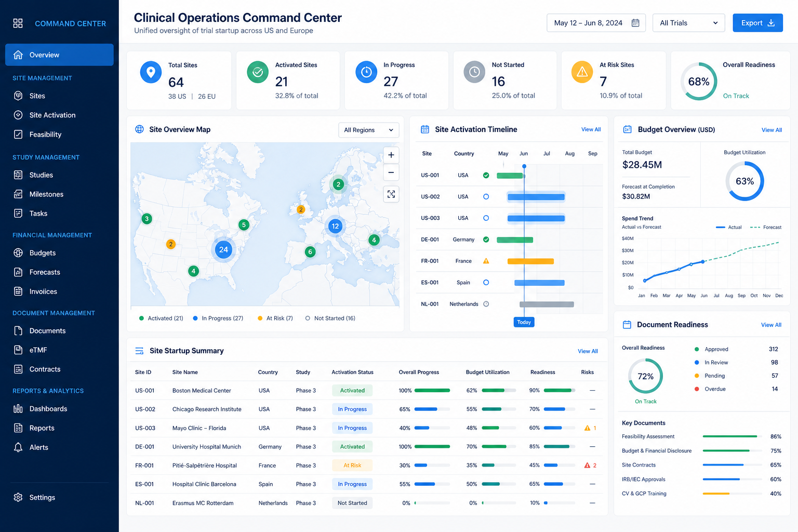
Task: Click Boston Medical Center site name
Action: coord(202,391)
